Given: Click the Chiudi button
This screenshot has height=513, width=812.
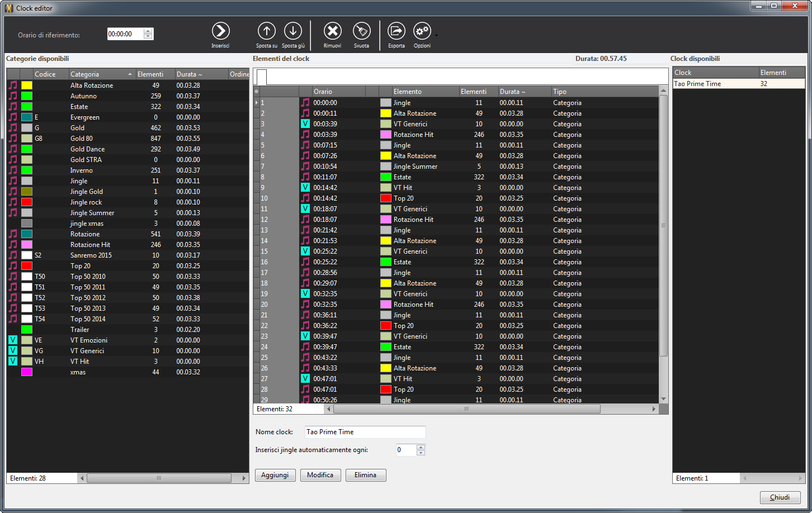Looking at the screenshot, I should (780, 497).
